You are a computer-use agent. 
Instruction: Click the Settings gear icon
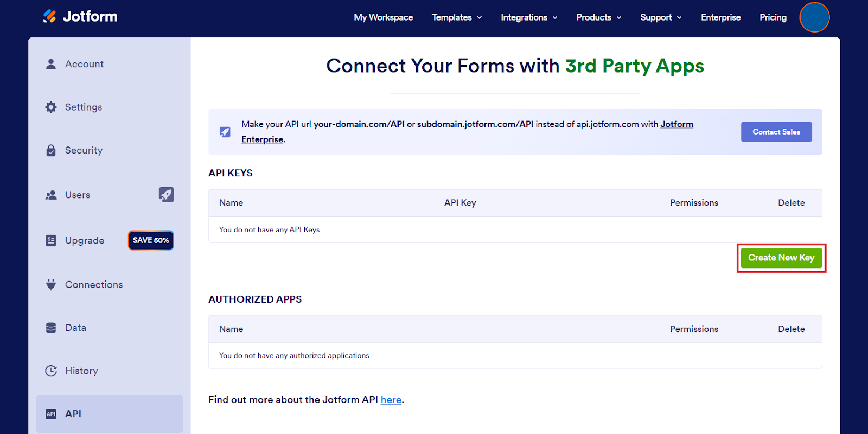coord(51,107)
